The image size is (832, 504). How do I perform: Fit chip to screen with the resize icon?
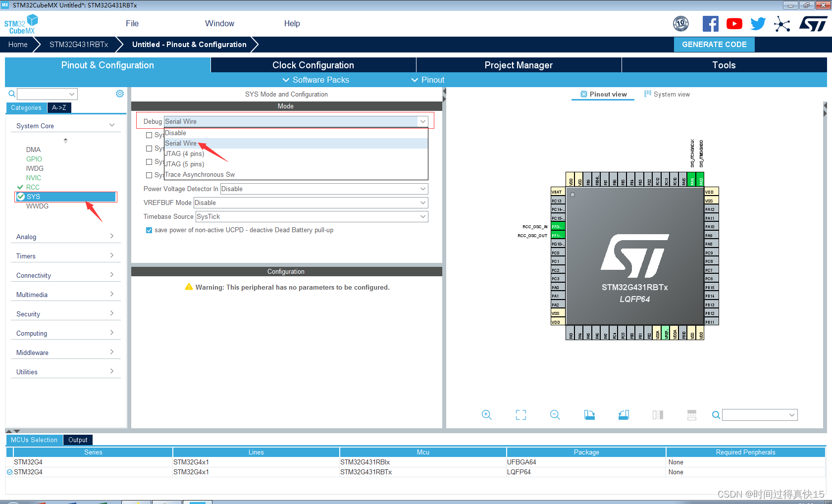521,415
